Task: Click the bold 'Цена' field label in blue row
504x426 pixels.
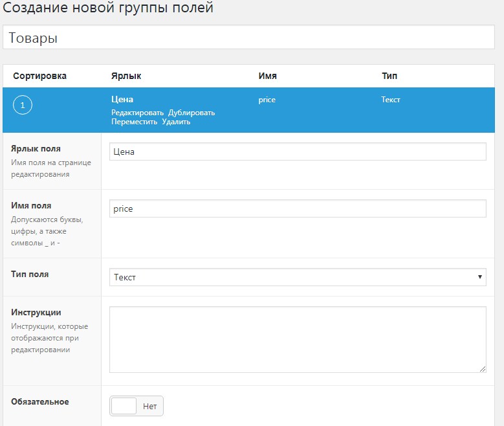Action: coord(122,99)
